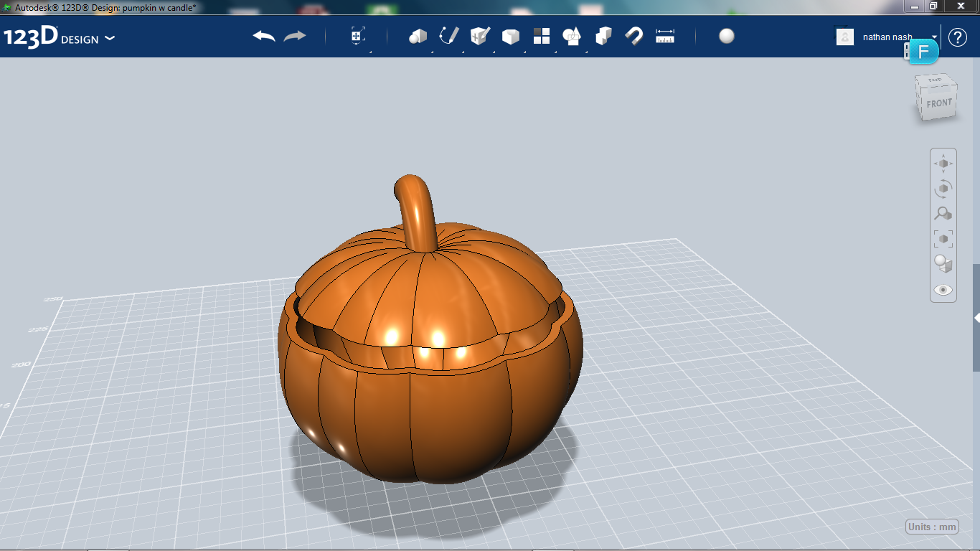This screenshot has height=551, width=980.
Task: Open the 123D Design application menu
Action: [59, 37]
